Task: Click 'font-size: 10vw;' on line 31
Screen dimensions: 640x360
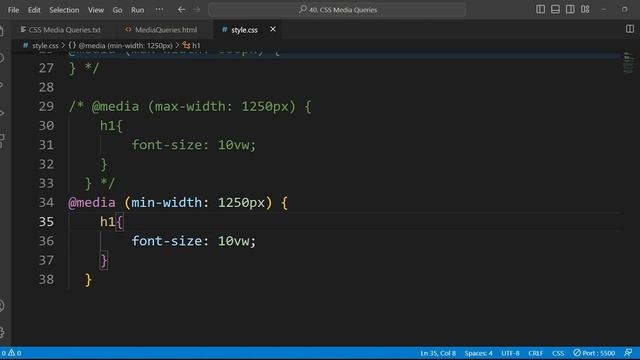Action: click(194, 145)
